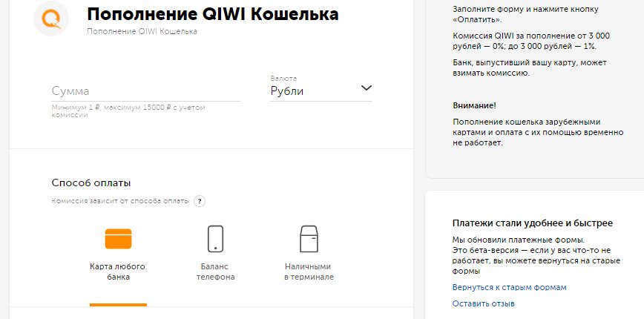Select the cash terminal icon
The width and height of the screenshot is (644, 319).
click(309, 239)
